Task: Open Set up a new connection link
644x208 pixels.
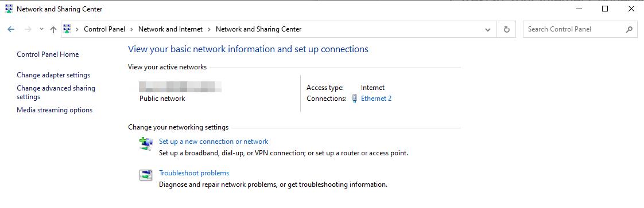Action: 214,142
